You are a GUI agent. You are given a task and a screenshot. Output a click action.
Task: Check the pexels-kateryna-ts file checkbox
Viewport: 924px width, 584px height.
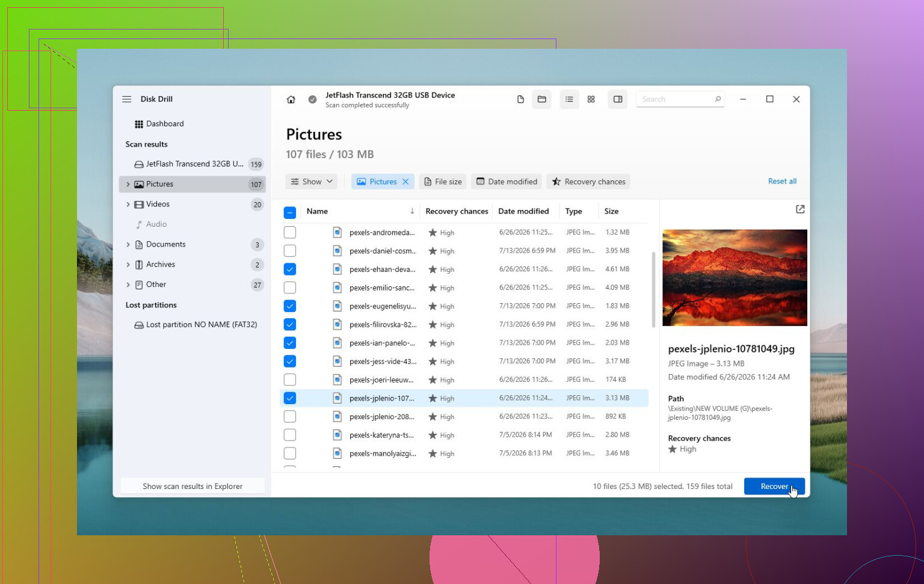point(290,435)
